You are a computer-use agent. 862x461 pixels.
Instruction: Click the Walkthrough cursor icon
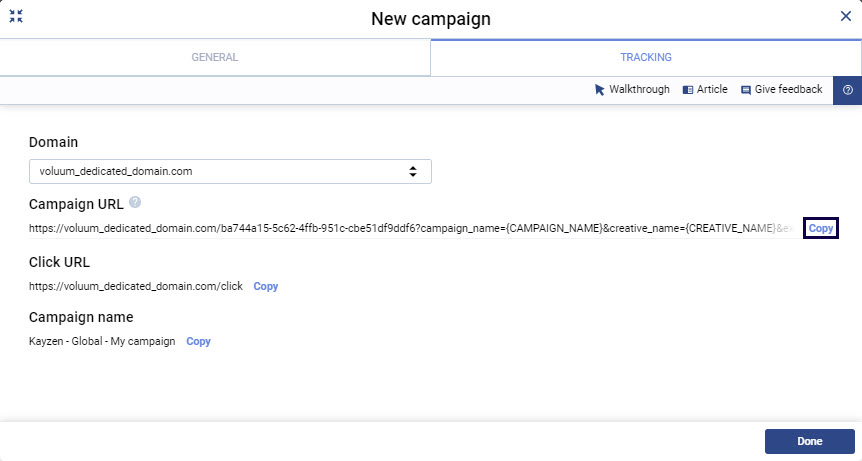pyautogui.click(x=600, y=90)
